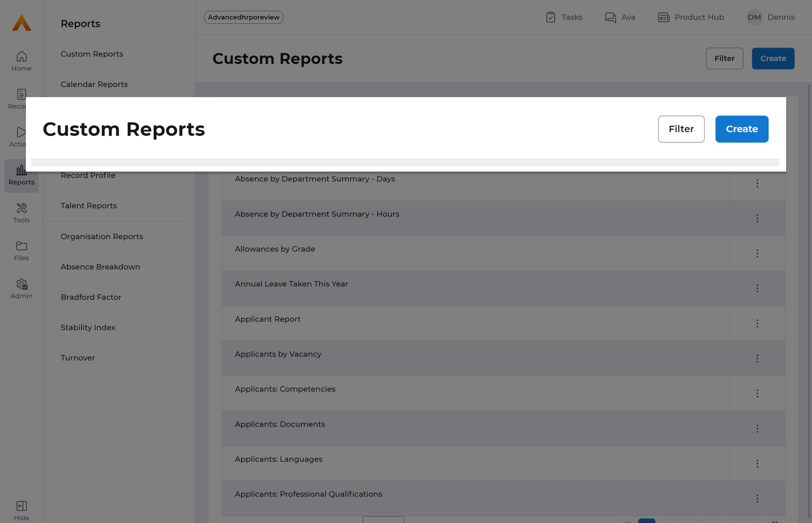Open options menu for Allowances by Grade

[757, 253]
